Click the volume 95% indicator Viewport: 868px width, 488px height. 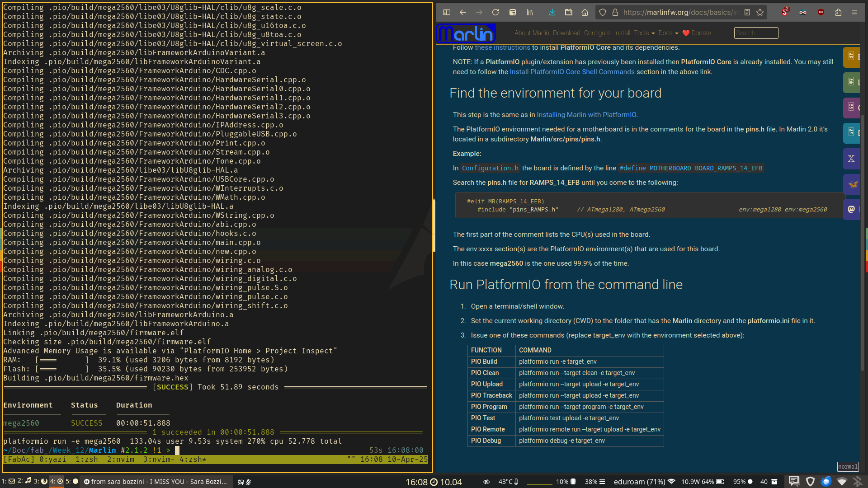pyautogui.click(x=742, y=482)
